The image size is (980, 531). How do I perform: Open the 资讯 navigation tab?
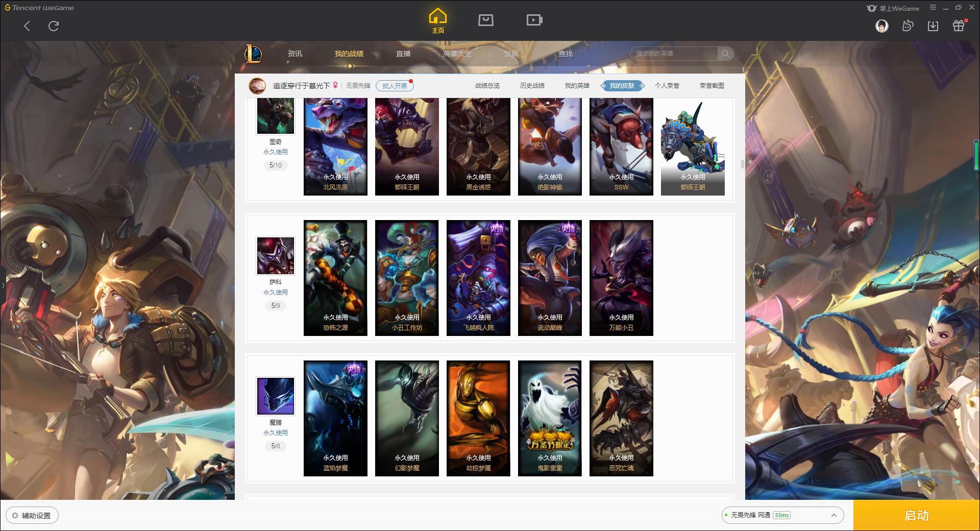[x=295, y=54]
